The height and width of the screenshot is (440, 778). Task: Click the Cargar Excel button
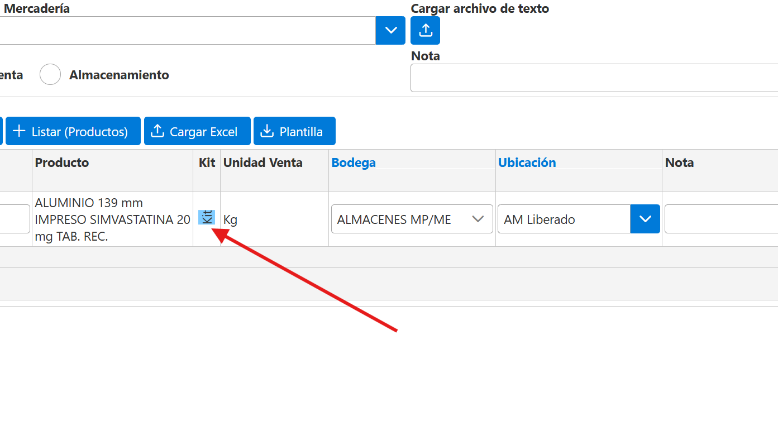[197, 131]
